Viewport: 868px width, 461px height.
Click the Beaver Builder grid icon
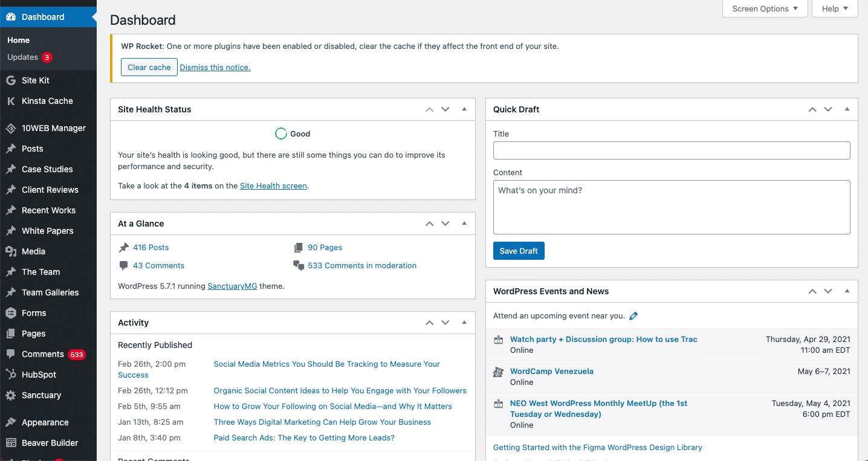tap(11, 443)
